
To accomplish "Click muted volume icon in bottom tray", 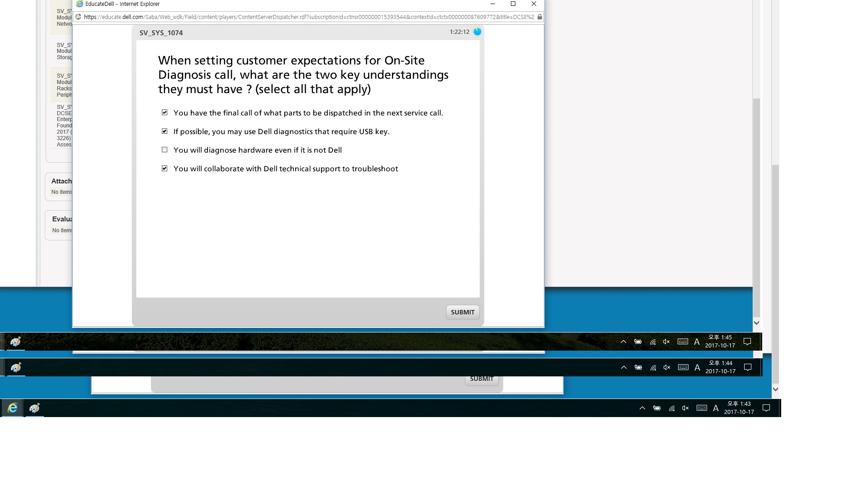I will click(x=685, y=408).
